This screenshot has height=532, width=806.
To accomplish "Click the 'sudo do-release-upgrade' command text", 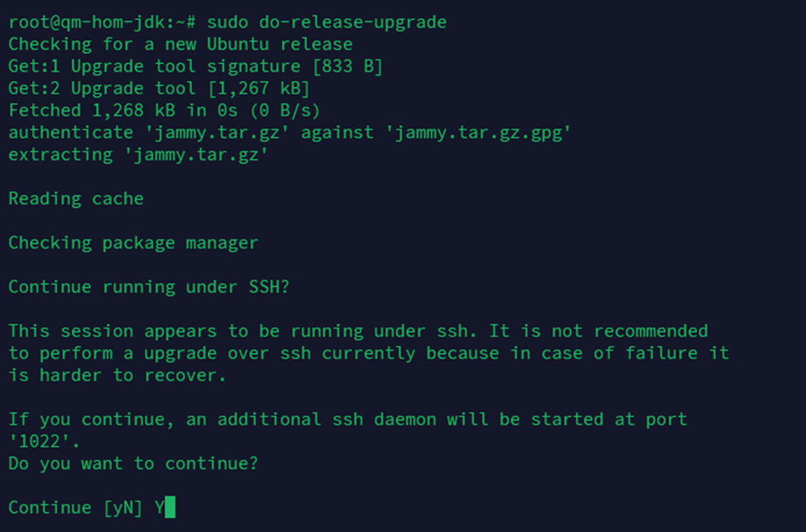I will [326, 22].
